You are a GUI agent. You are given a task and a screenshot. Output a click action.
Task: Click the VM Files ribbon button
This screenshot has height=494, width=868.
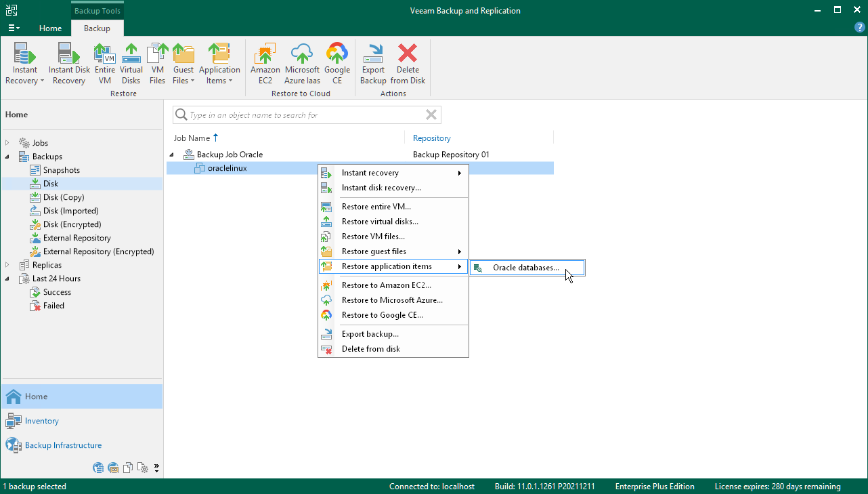[157, 64]
